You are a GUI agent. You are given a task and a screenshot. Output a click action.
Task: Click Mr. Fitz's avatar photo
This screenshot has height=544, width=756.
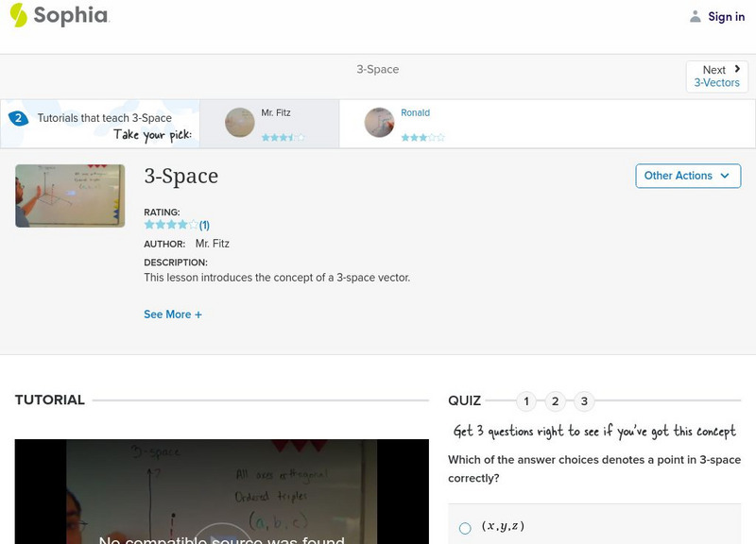pos(239,123)
